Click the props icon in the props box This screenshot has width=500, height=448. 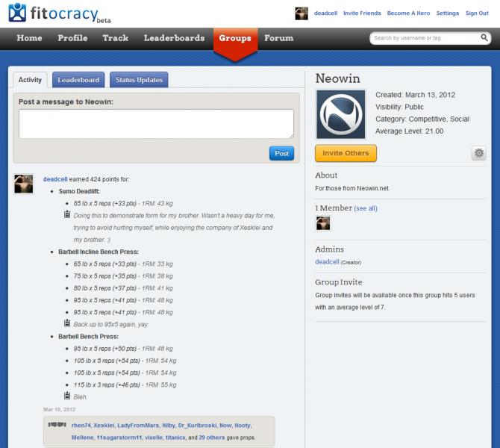pos(57,424)
